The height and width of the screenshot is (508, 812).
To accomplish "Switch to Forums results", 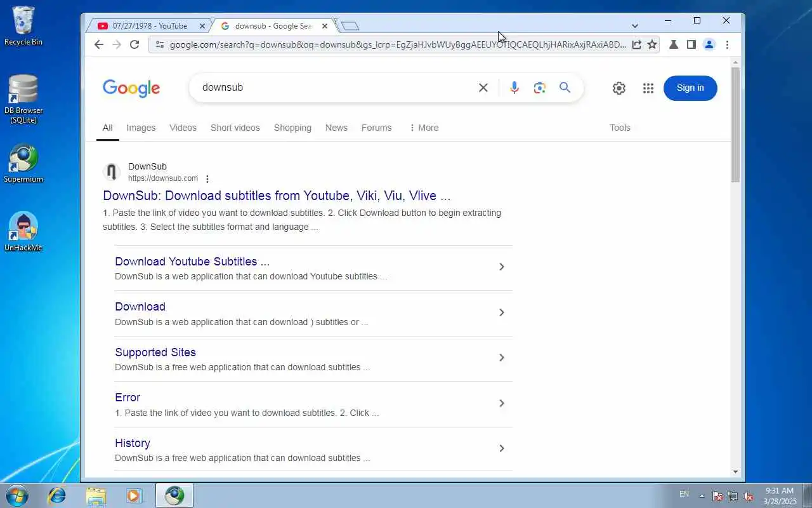I will (x=376, y=128).
